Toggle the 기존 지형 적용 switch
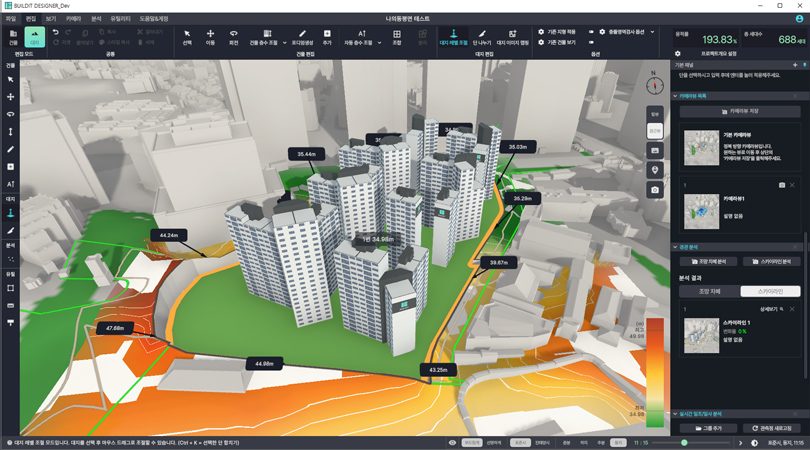This screenshot has width=810, height=450. coord(591,32)
